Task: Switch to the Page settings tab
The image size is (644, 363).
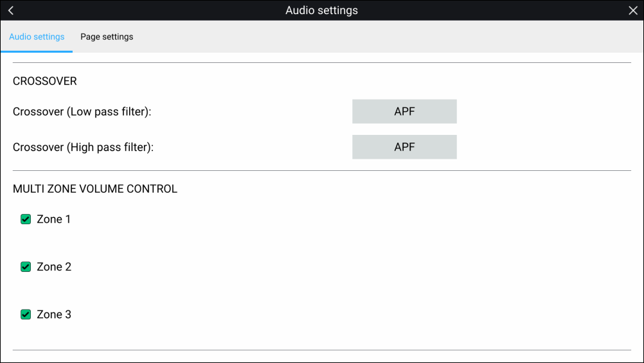Action: tap(107, 37)
